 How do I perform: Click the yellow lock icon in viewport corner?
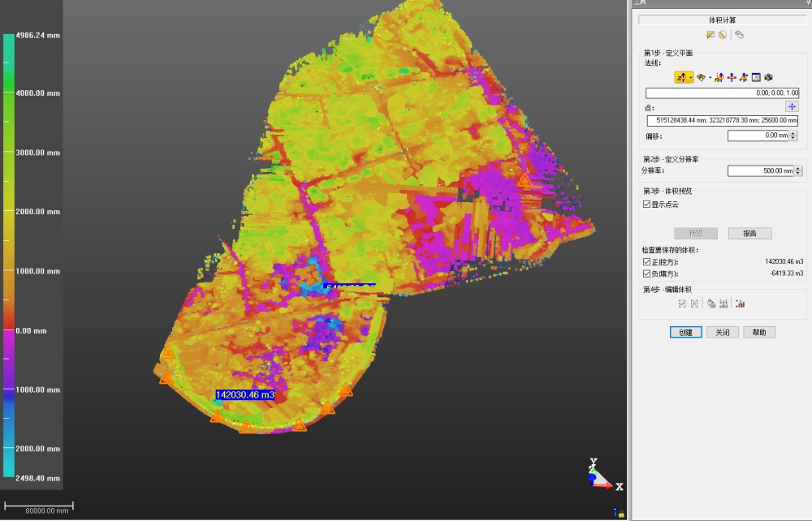point(621,514)
